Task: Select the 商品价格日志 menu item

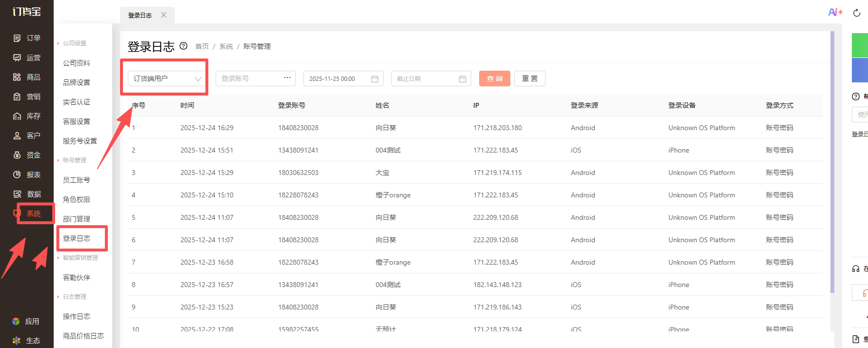Action: tap(83, 336)
